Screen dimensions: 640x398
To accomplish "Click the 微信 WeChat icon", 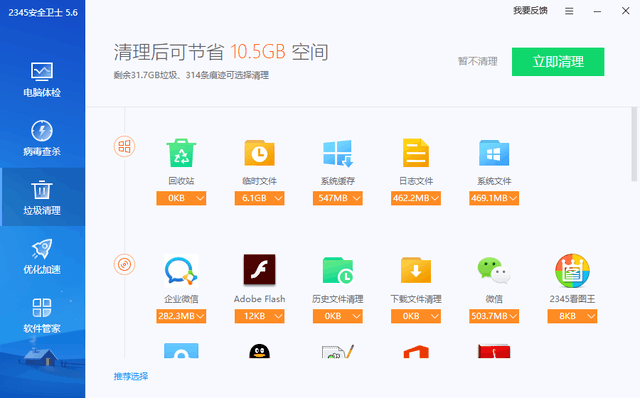I will pos(494,270).
